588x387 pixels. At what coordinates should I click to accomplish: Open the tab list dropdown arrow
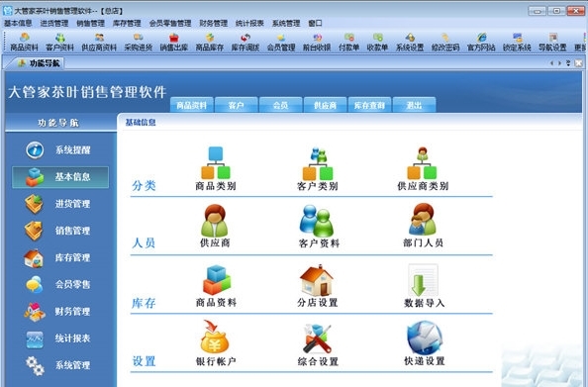(568, 63)
